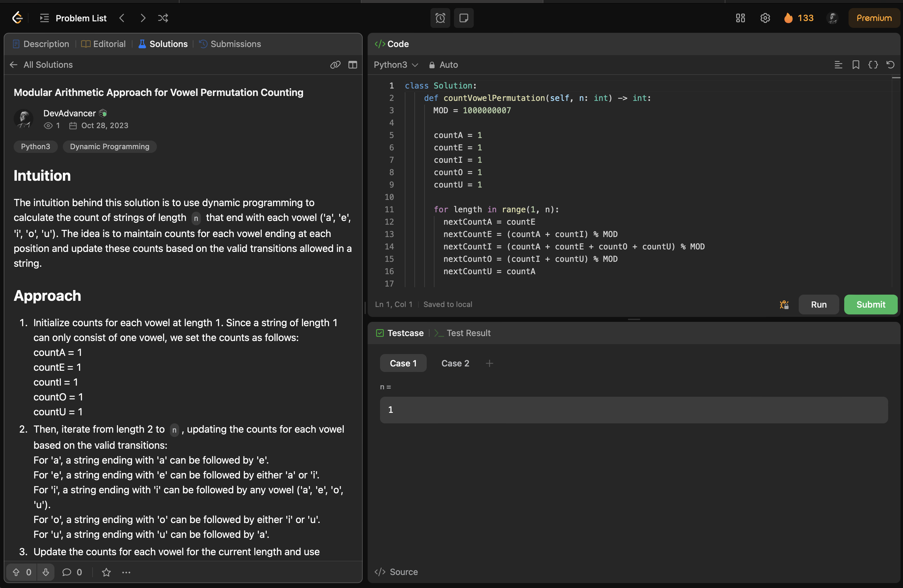
Task: Click the Run button
Action: 819,304
